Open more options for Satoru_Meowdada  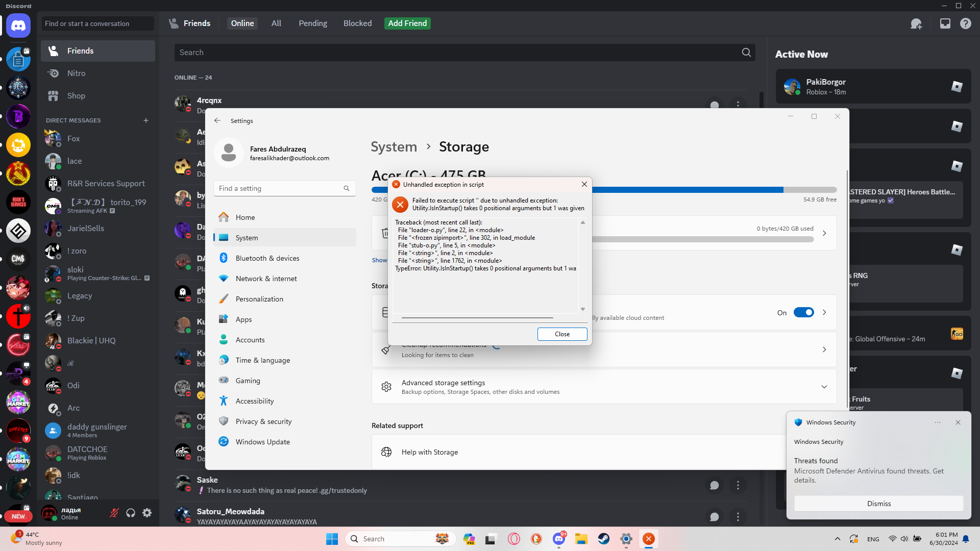[x=738, y=517]
